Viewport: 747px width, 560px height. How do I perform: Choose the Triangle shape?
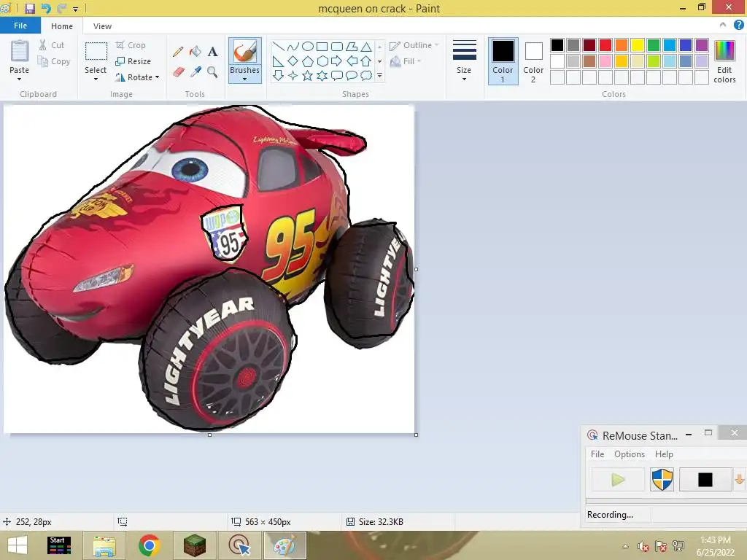(x=366, y=47)
